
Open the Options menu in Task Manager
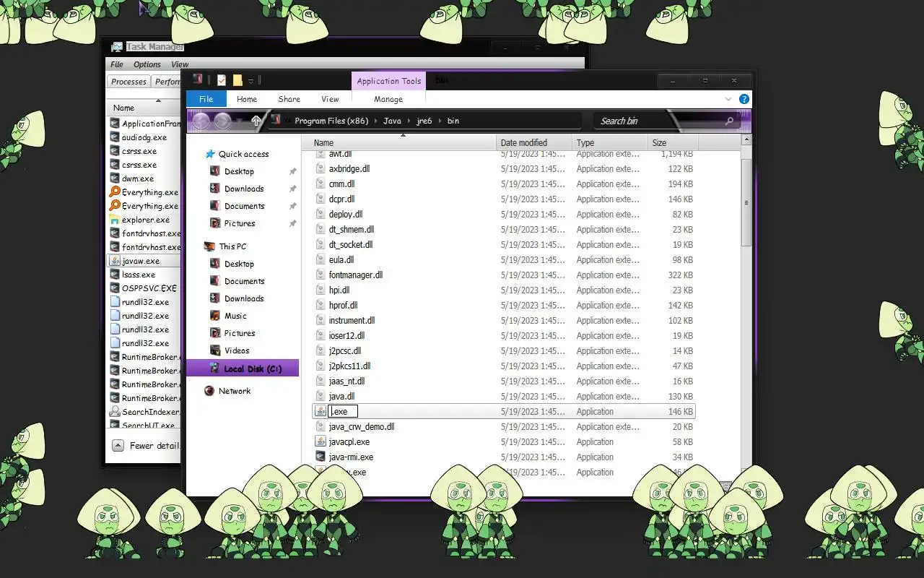pos(147,64)
